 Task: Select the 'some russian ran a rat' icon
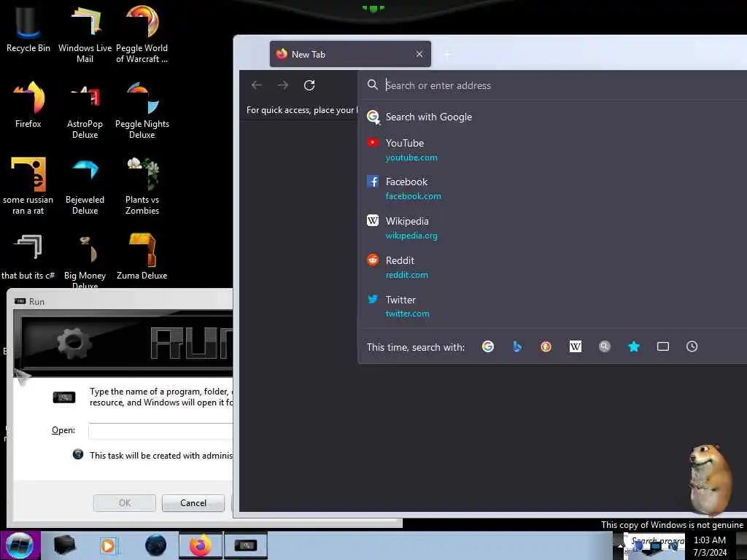pyautogui.click(x=28, y=186)
